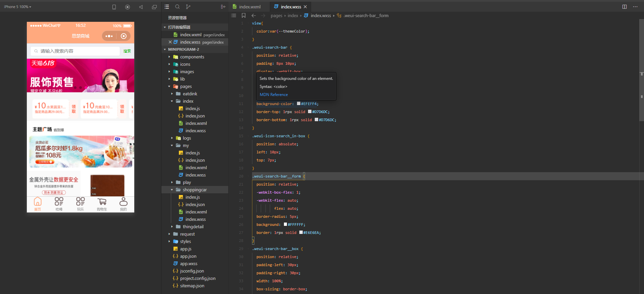The image size is (644, 294).
Task: Click the device rotate phone icon
Action: (x=114, y=7)
